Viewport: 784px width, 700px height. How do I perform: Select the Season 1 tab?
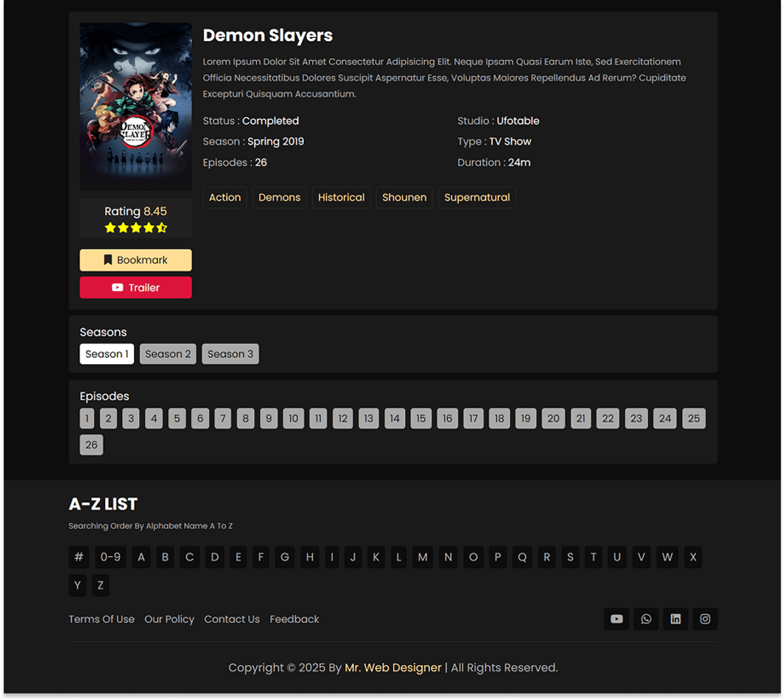tap(106, 354)
